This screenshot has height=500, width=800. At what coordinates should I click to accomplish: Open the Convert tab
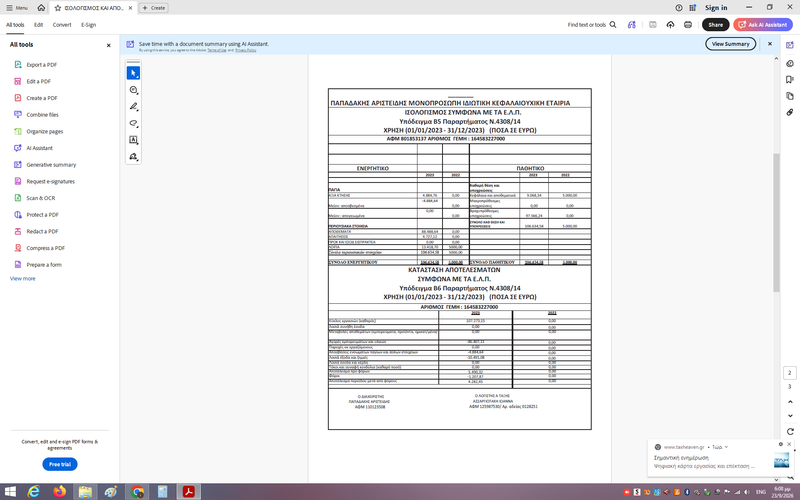62,24
